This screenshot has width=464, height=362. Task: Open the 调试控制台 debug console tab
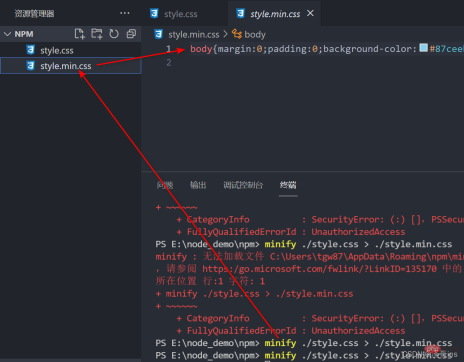point(243,185)
